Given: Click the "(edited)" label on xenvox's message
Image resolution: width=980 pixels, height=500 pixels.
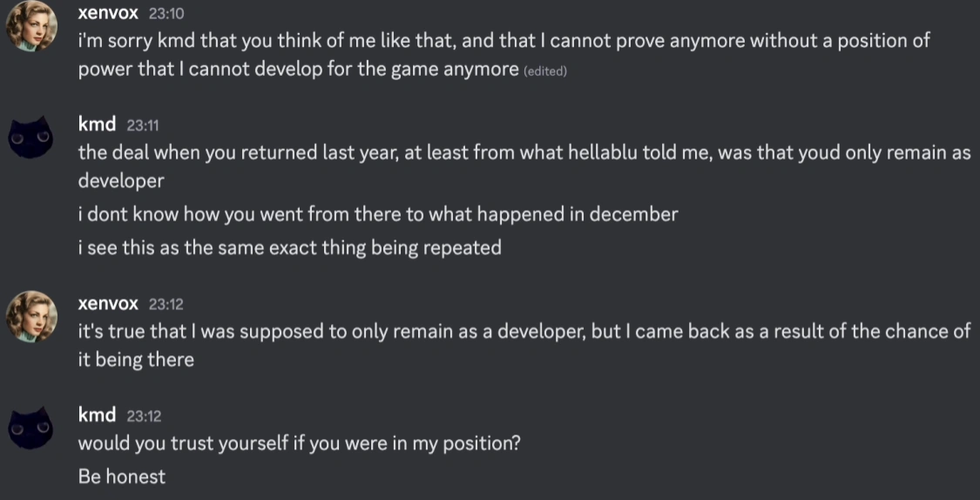Looking at the screenshot, I should 545,71.
